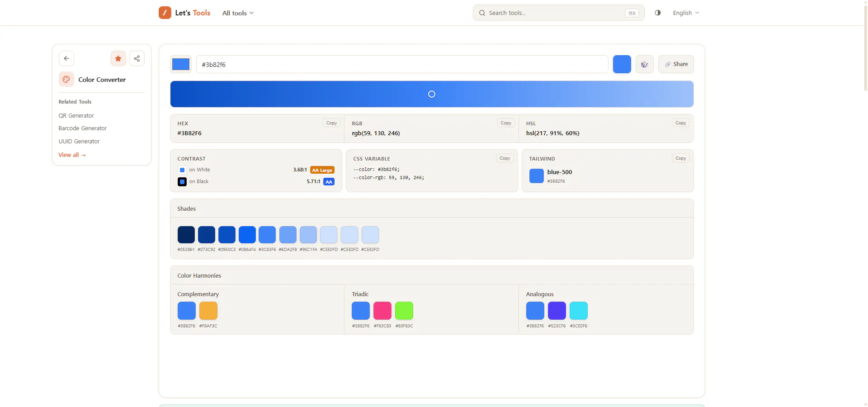Select shade #0B64F4
868x407 pixels.
click(x=247, y=235)
